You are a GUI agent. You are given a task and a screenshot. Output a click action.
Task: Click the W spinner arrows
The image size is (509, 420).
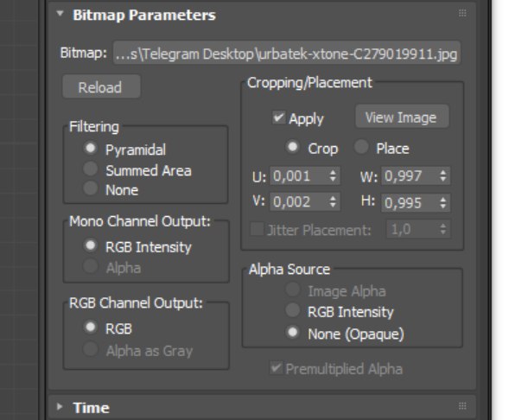tap(443, 176)
